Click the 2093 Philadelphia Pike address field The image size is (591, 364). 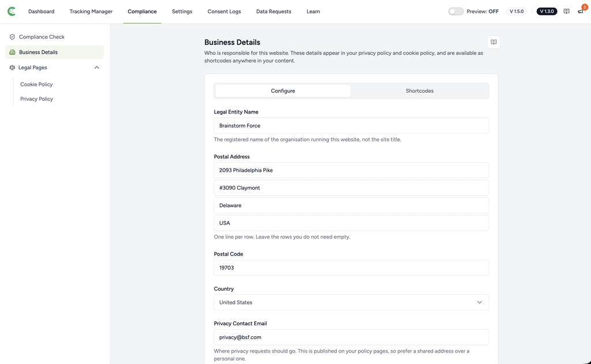click(351, 170)
